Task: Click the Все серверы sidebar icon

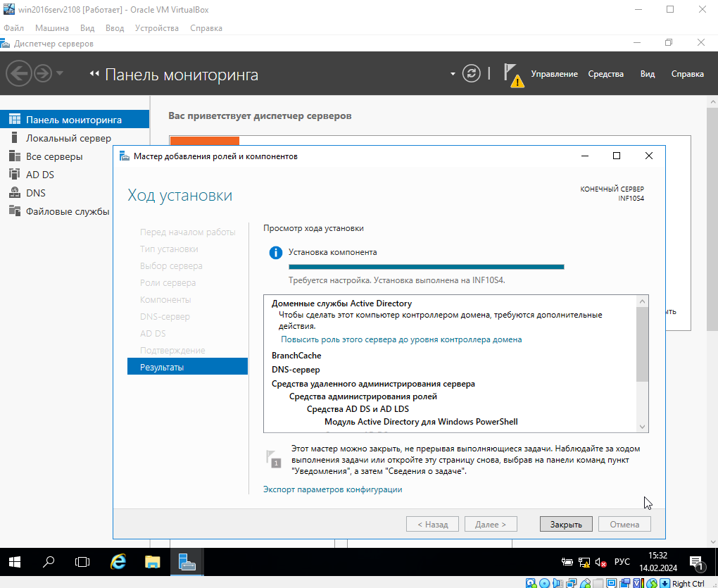Action: pyautogui.click(x=15, y=156)
